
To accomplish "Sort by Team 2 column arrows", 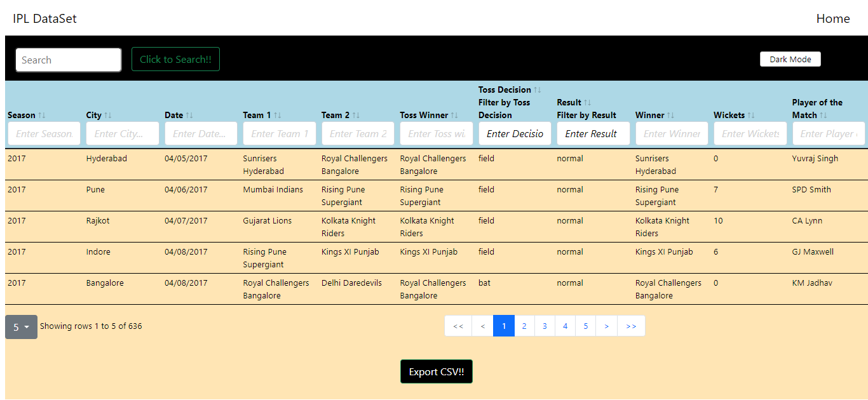I will [x=356, y=116].
